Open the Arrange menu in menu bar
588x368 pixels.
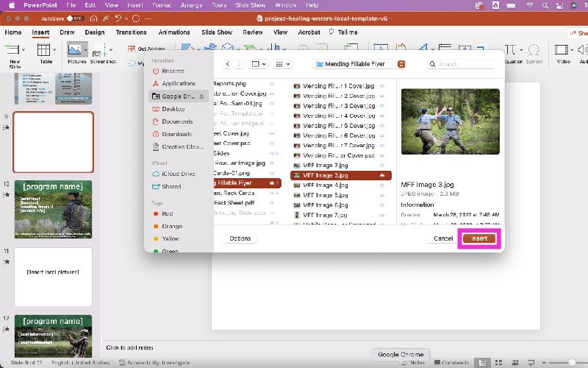[191, 5]
